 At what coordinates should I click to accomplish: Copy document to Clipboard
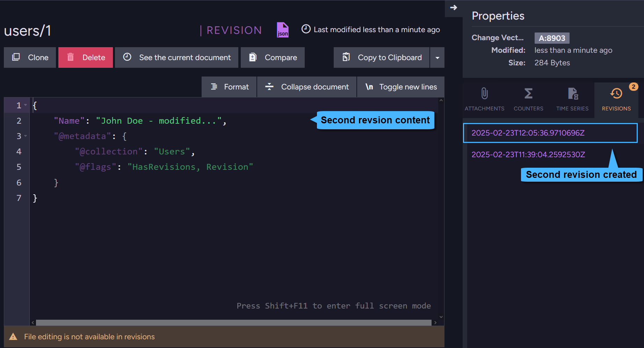pyautogui.click(x=382, y=57)
